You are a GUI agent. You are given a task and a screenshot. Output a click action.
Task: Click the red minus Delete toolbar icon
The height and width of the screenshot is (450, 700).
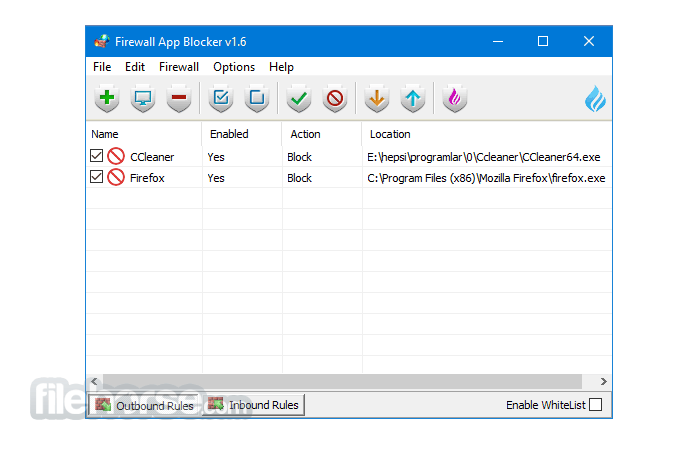[179, 98]
